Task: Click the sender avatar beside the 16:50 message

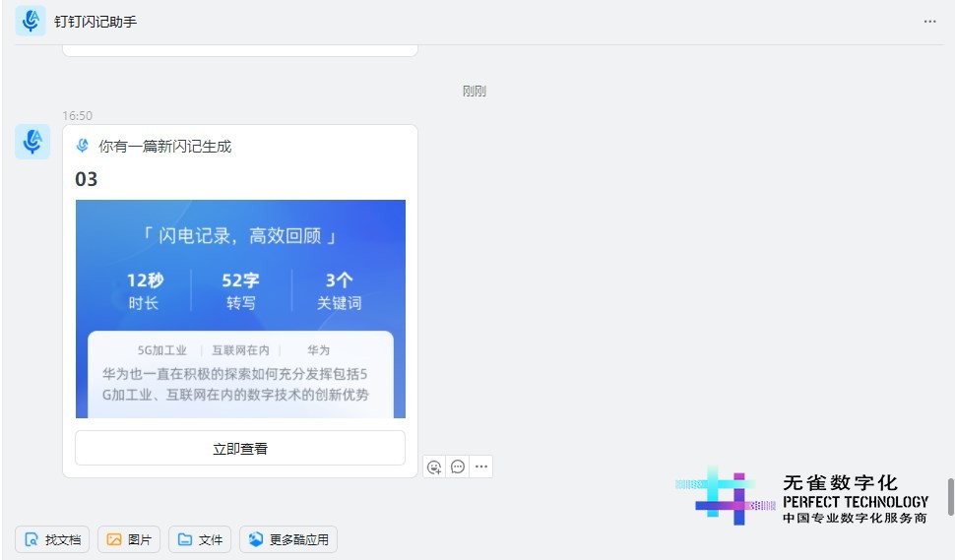Action: [32, 142]
